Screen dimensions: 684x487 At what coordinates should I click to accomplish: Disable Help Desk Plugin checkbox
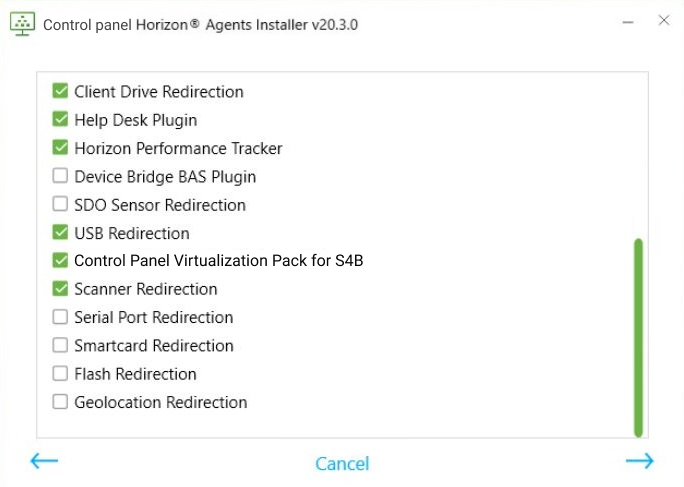tap(60, 120)
